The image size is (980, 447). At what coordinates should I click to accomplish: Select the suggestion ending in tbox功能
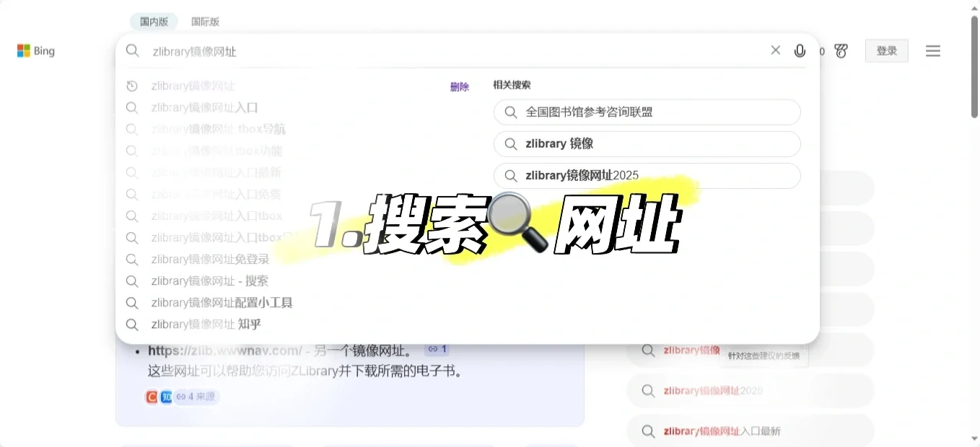pos(217,151)
